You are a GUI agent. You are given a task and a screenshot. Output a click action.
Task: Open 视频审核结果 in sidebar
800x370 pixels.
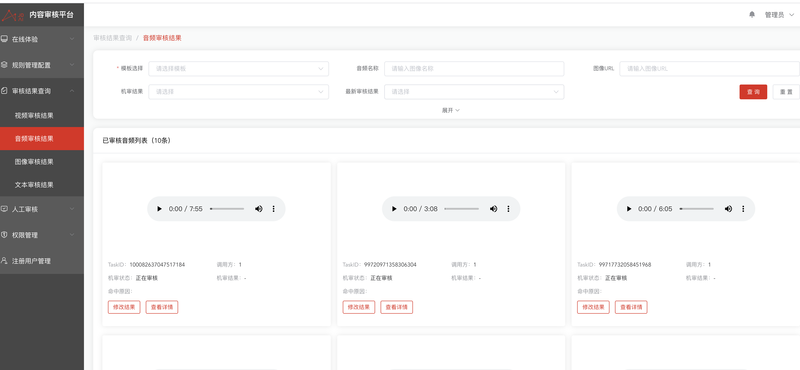(x=42, y=115)
